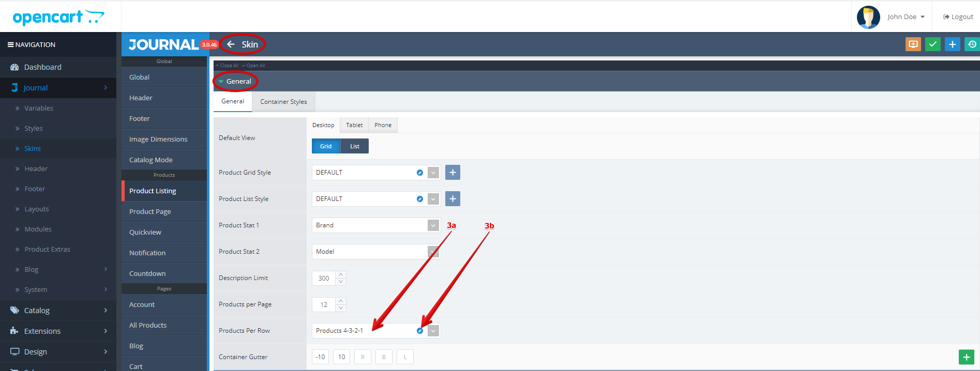
Task: Click the edit pencil icon for Products Per Row
Action: 420,331
